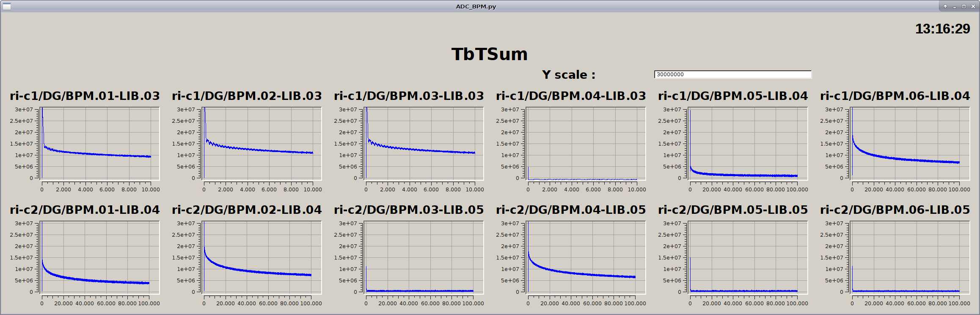
Task: Click the Y scale input field
Action: 732,75
